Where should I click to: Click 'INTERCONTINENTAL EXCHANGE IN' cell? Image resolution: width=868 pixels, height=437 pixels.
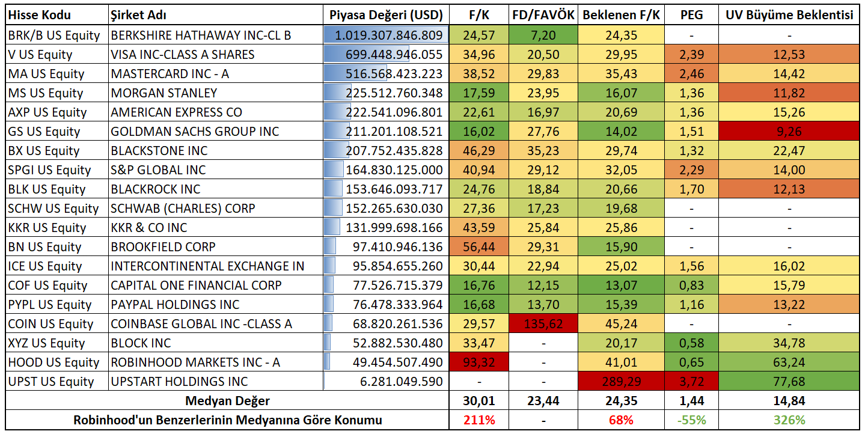[x=216, y=266]
